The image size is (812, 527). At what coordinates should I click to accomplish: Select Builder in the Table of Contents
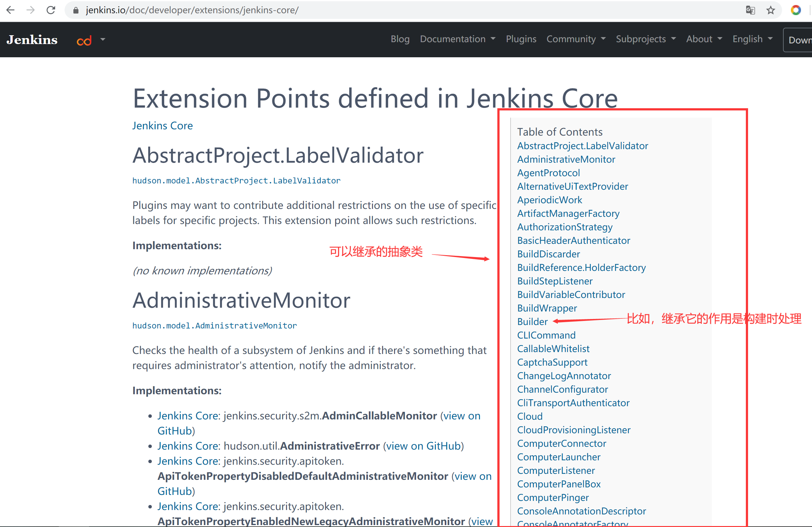[x=532, y=321]
